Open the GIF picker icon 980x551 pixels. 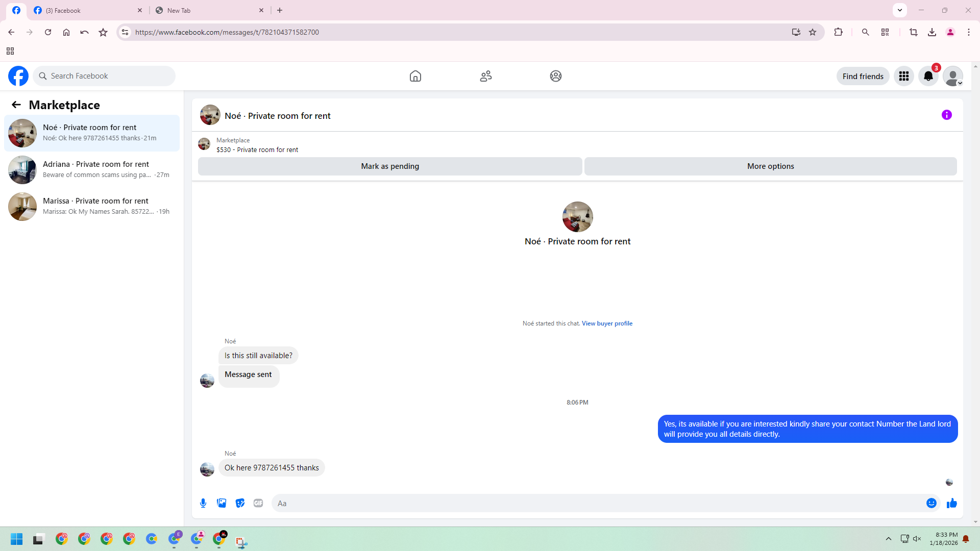[258, 503]
